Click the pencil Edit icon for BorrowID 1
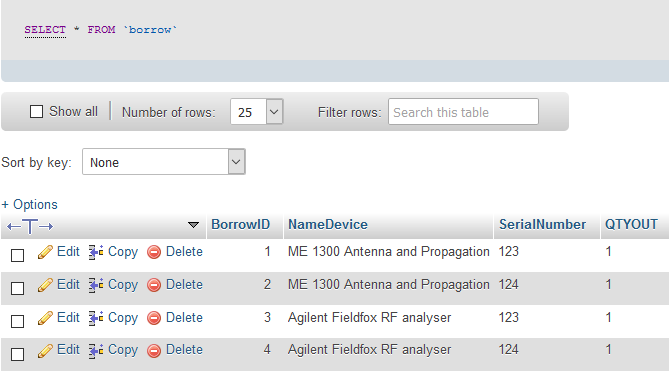The width and height of the screenshot is (669, 372). tap(45, 252)
